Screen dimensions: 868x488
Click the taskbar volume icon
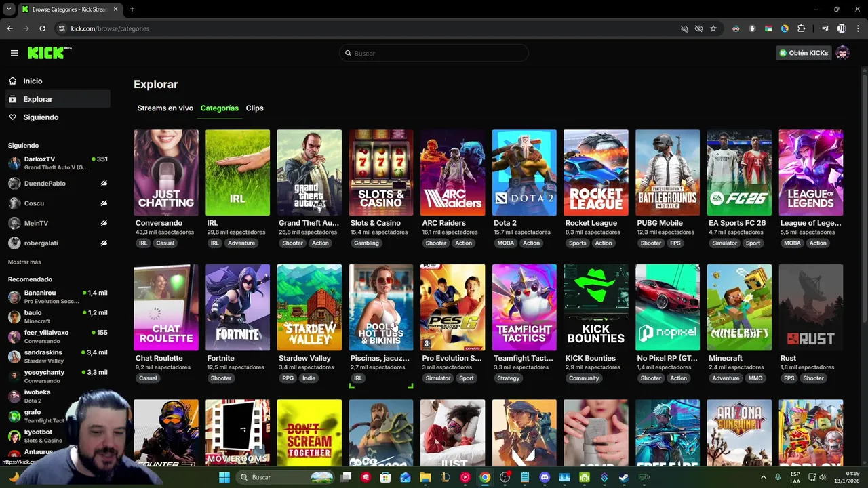pos(823,477)
